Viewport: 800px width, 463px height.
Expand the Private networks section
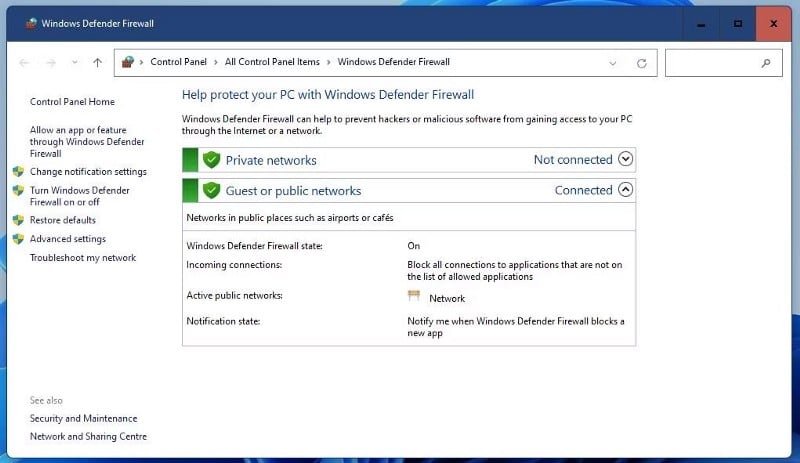(x=626, y=159)
